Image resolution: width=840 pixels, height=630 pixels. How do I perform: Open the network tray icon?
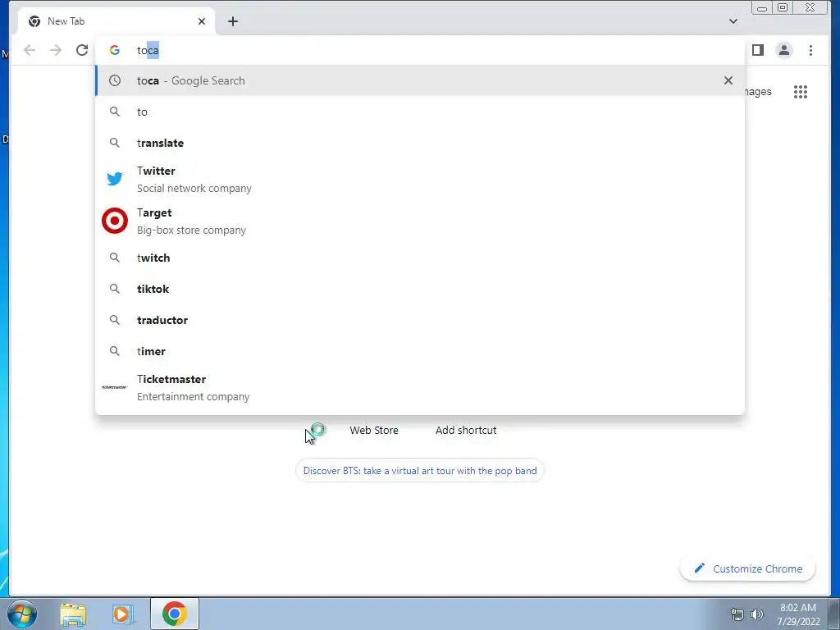pos(737,614)
